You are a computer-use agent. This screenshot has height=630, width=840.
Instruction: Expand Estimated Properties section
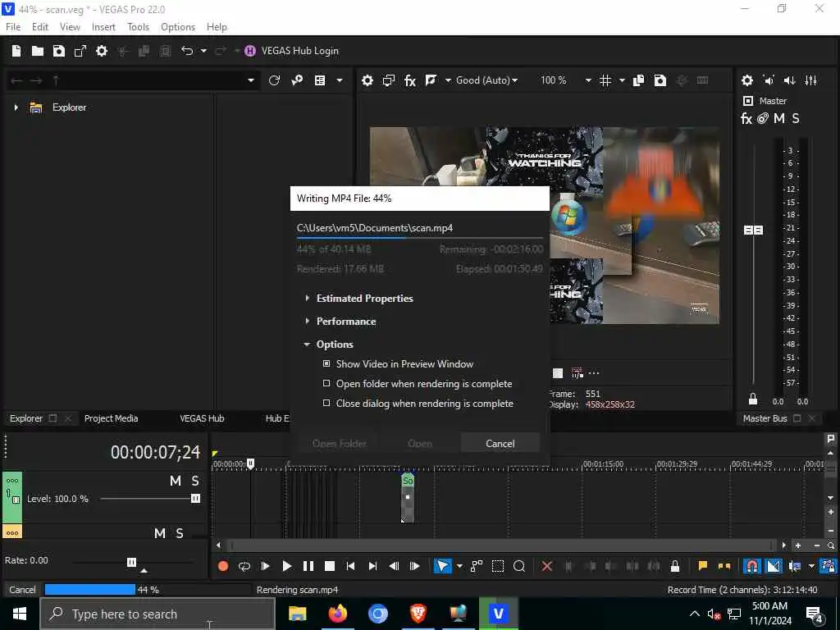click(307, 298)
